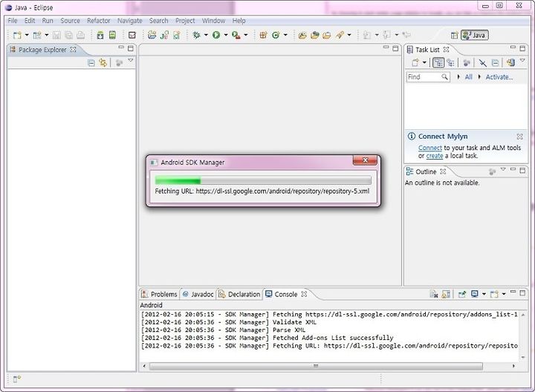Click the New wizard icon in toolbar
Screen dimensions: 535x392
(x=17, y=35)
